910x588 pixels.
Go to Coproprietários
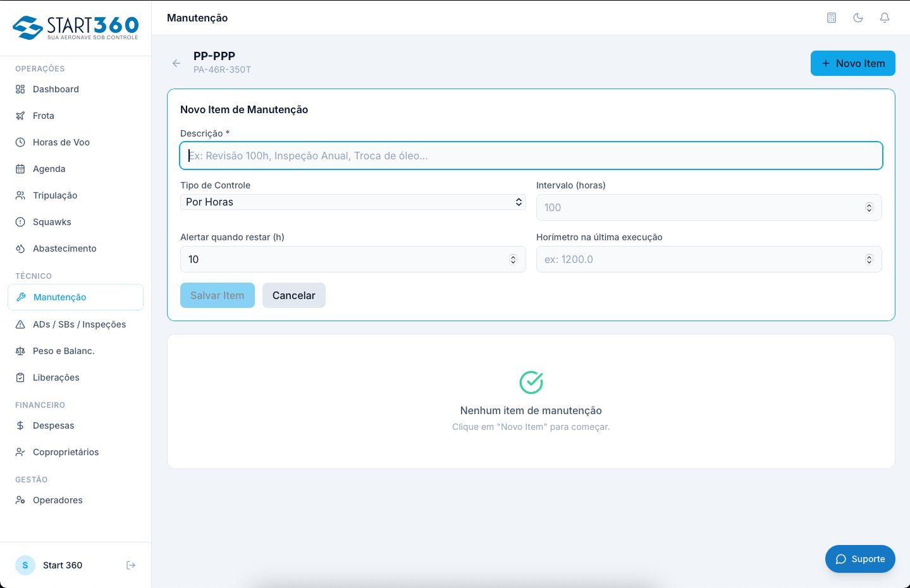pyautogui.click(x=75, y=452)
